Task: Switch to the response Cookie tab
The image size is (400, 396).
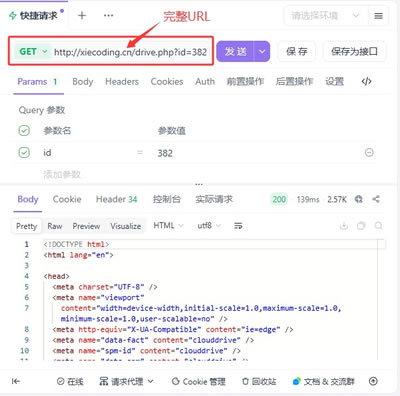Action: 67,199
